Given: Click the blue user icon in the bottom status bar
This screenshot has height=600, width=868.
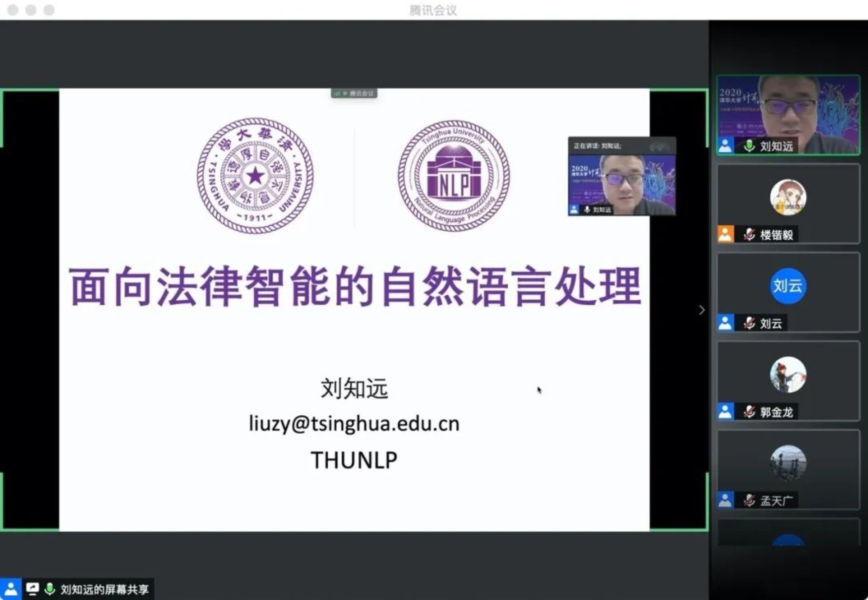Looking at the screenshot, I should coord(10,589).
